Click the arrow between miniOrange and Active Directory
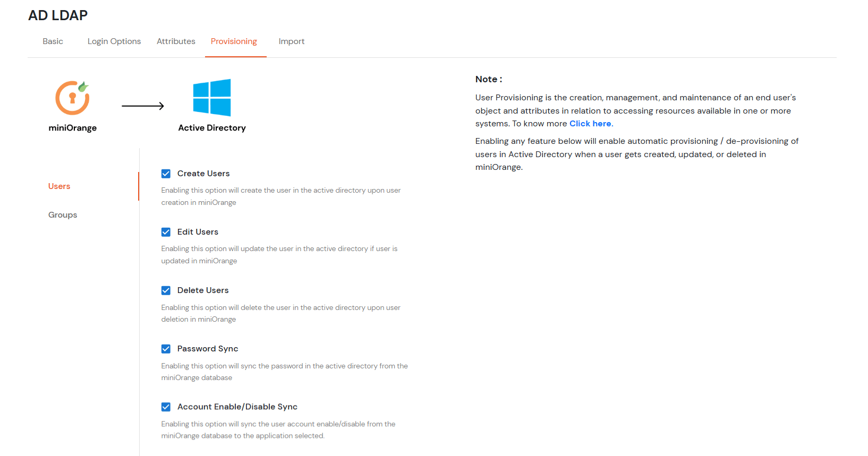This screenshot has width=868, height=456. pos(143,106)
